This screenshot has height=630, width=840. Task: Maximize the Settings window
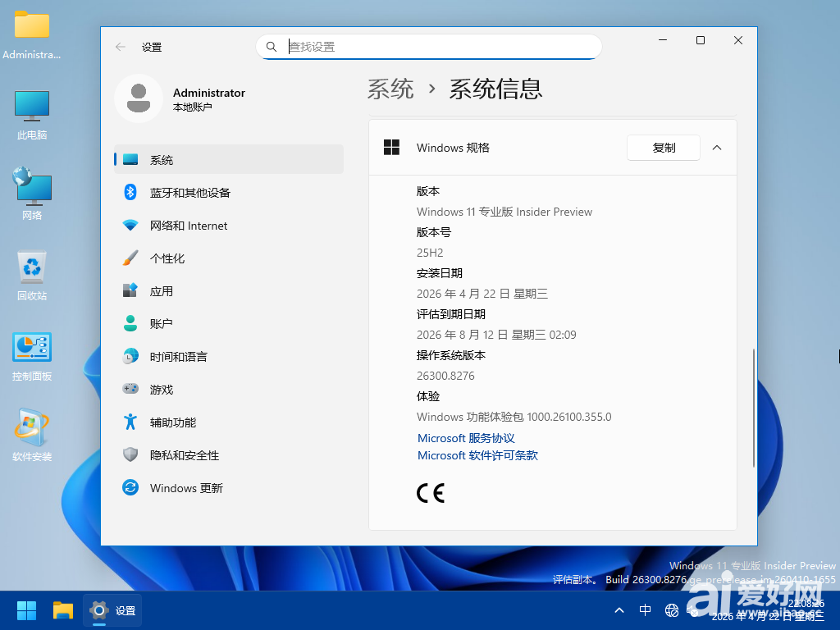click(701, 40)
